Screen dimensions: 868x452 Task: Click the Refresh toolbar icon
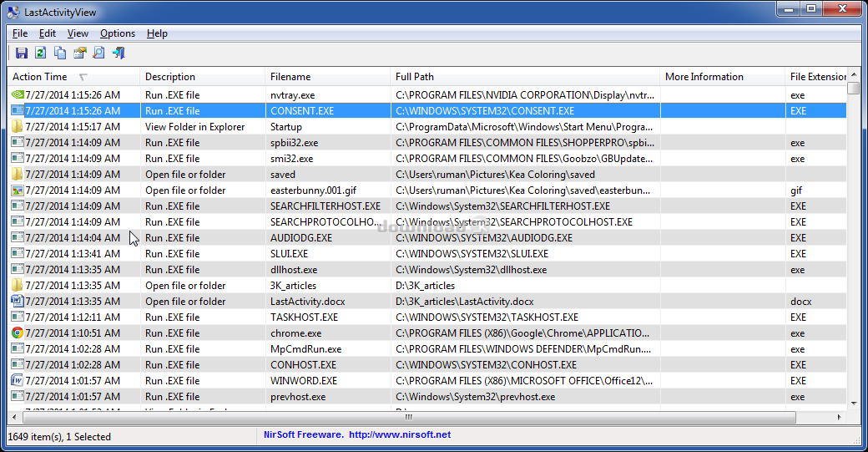[x=40, y=53]
